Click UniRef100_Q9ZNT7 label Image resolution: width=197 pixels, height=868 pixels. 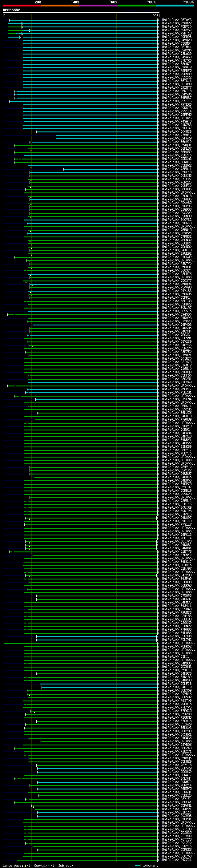point(177,88)
